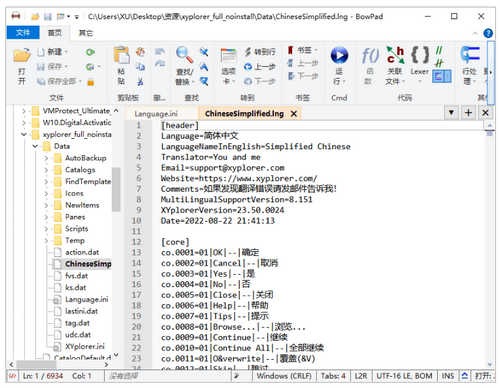Open 查找/替换 magnifier search tool
This screenshot has height=388, width=500.
tap(184, 55)
